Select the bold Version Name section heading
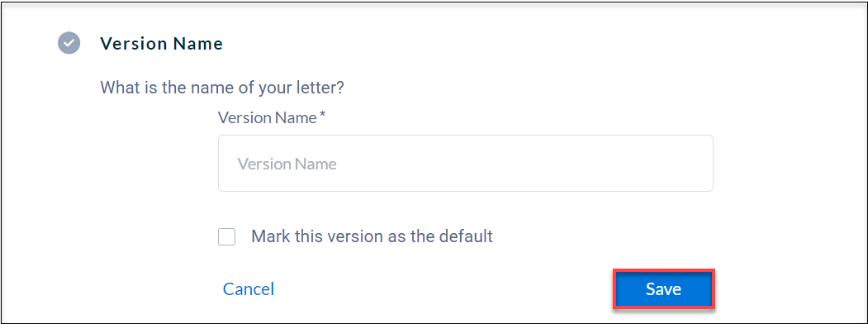The image size is (868, 324). pos(162,43)
